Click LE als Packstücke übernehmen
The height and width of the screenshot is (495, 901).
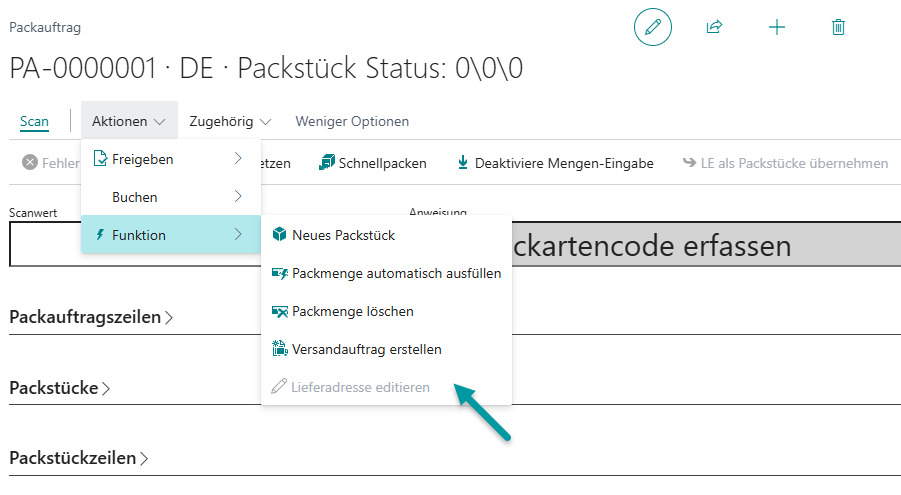click(x=785, y=163)
